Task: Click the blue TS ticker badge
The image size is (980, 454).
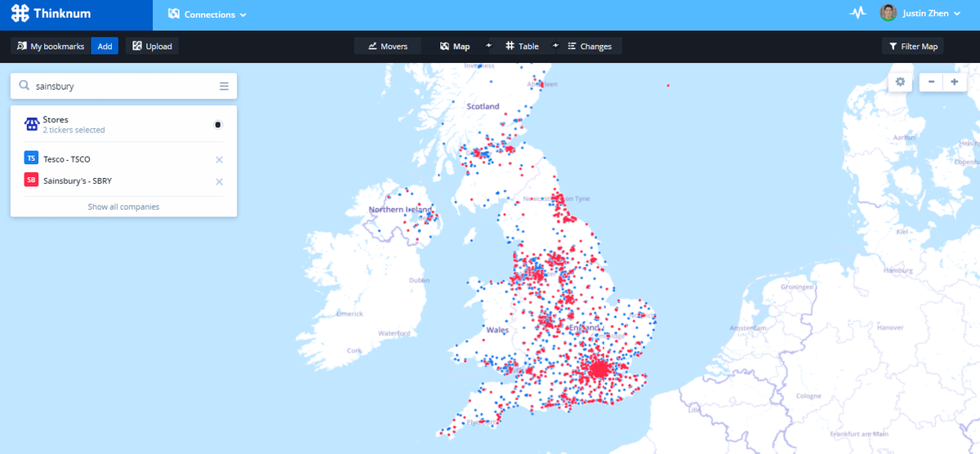Action: click(31, 158)
